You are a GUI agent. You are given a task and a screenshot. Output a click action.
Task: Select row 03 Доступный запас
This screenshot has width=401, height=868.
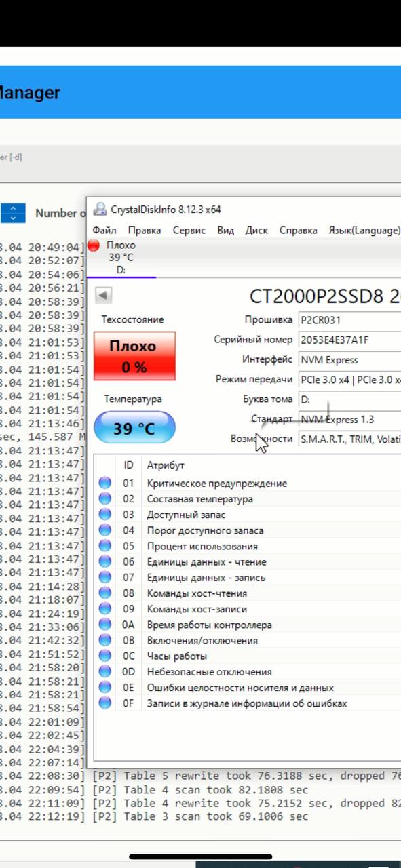point(248,515)
